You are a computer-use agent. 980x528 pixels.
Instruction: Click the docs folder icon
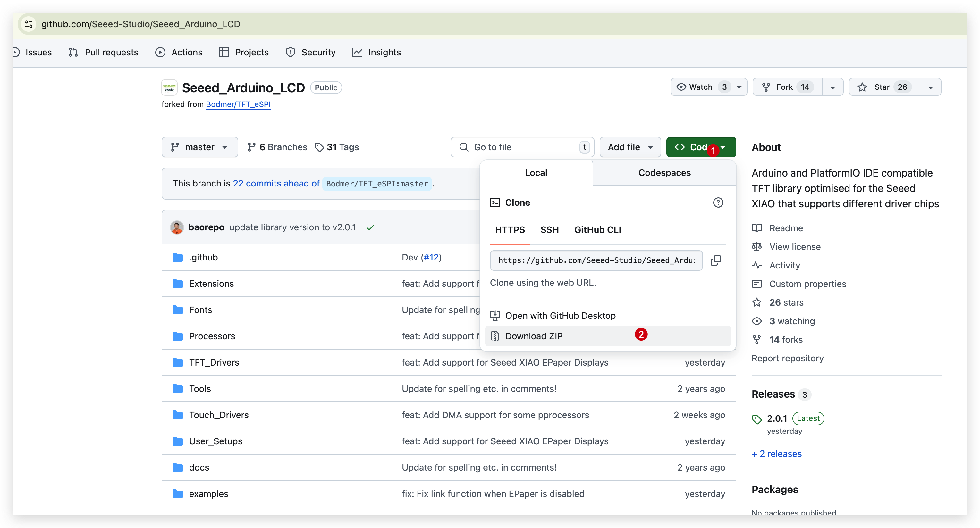(x=177, y=467)
